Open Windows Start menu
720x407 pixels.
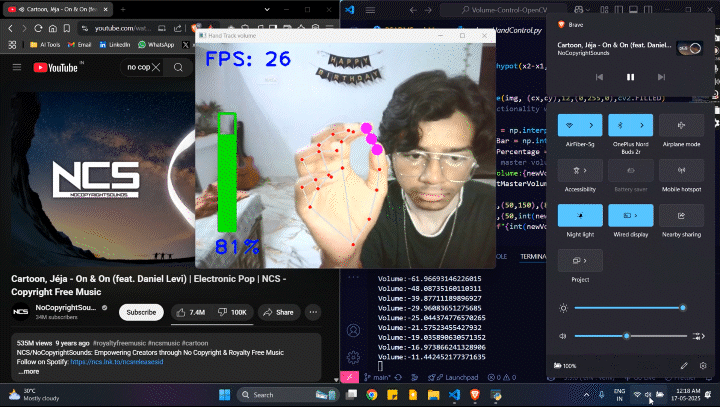tap(225, 395)
